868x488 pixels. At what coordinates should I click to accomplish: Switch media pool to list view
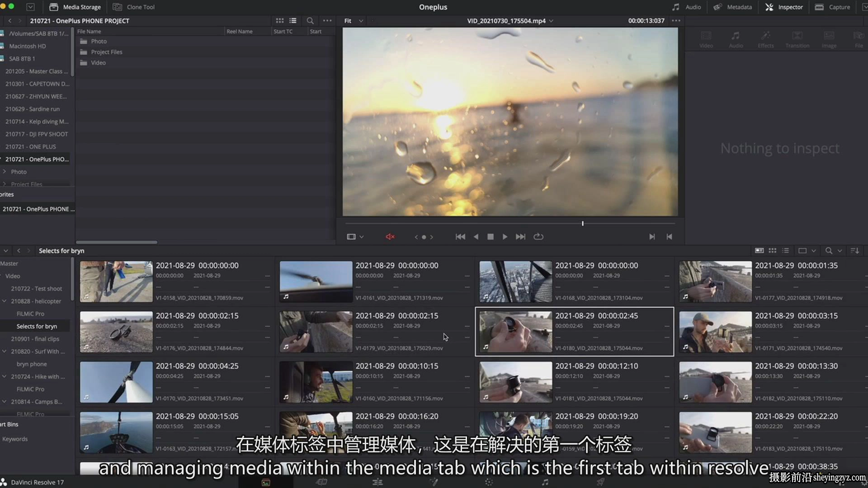pyautogui.click(x=786, y=250)
